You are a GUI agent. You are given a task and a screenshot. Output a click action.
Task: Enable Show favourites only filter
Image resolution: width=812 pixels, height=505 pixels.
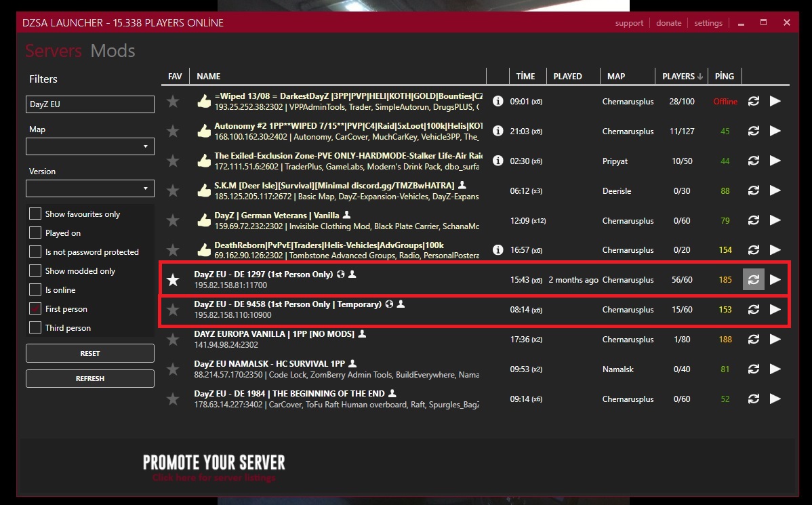point(35,214)
